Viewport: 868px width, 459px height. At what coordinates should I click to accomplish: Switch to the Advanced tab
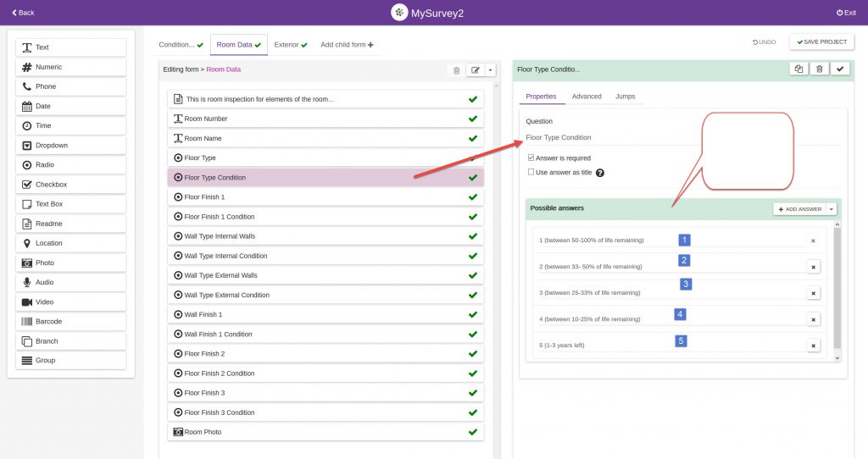[587, 97]
